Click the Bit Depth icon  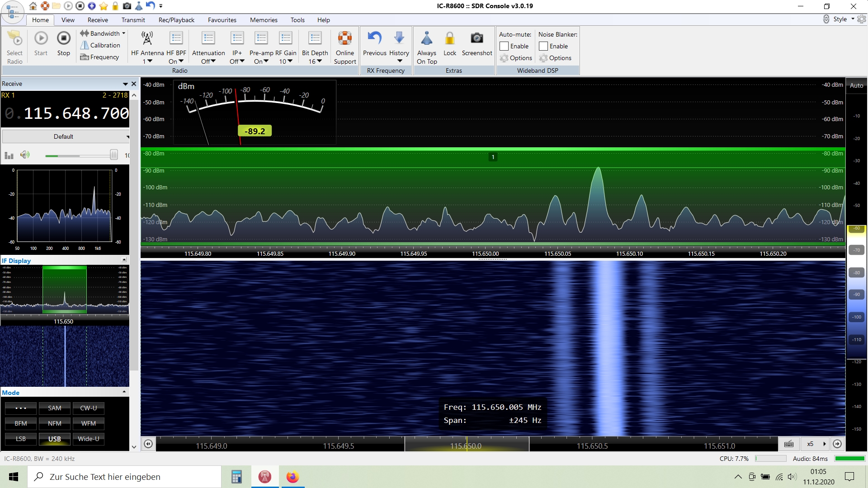315,38
